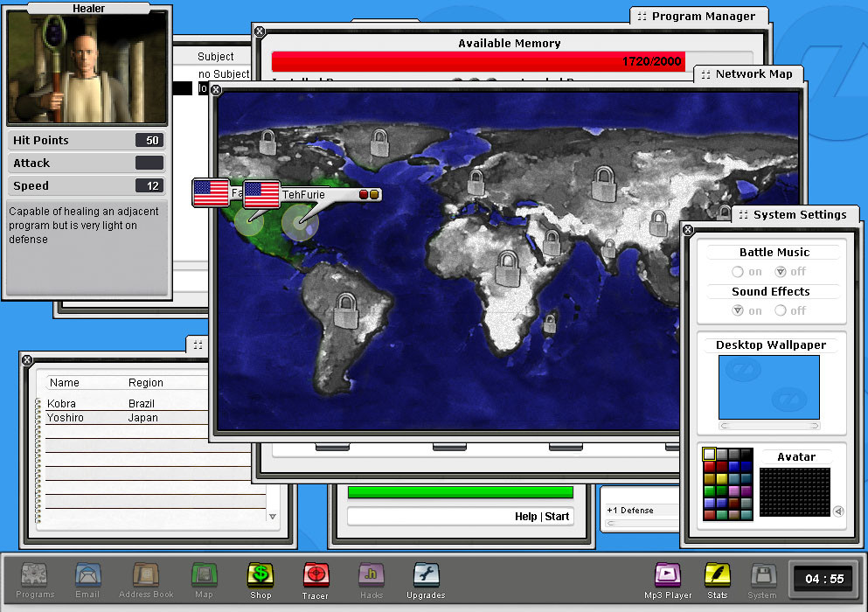Open the Stats dock icon
The width and height of the screenshot is (868, 612).
[x=718, y=580]
